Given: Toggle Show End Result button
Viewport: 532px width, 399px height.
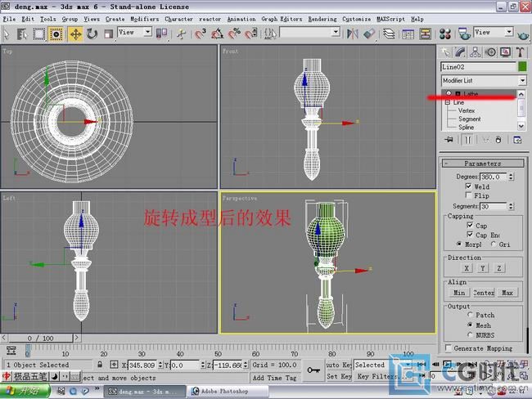Looking at the screenshot, I should [468, 140].
